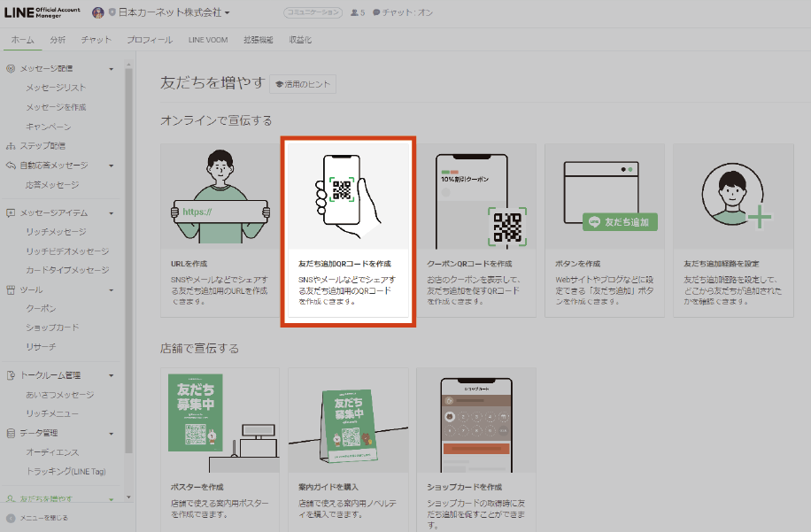Click the クーポンQRコードを作成 title
Image resolution: width=811 pixels, height=532 pixels.
[x=469, y=264]
